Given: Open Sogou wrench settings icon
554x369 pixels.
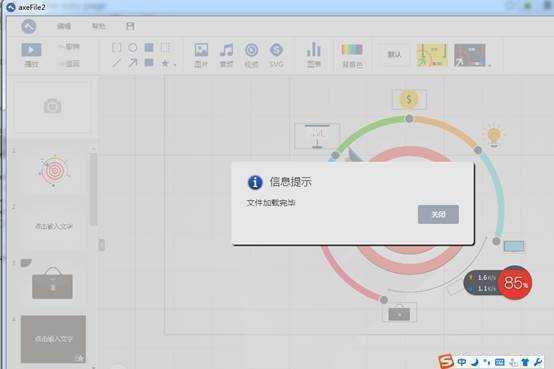Looking at the screenshot, I should (x=538, y=362).
